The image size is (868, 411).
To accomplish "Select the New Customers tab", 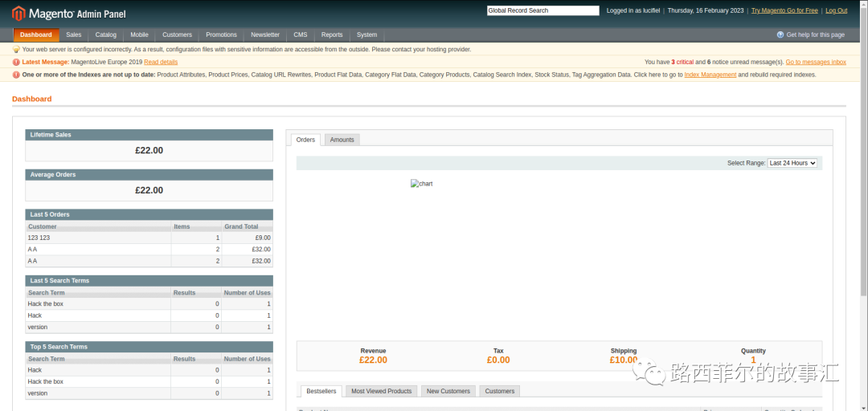I will [x=448, y=391].
